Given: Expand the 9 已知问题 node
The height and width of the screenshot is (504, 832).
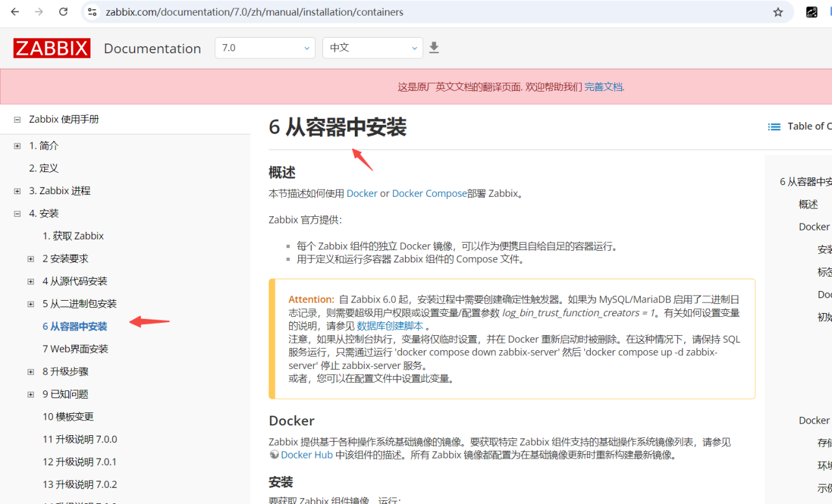Looking at the screenshot, I should (31, 394).
